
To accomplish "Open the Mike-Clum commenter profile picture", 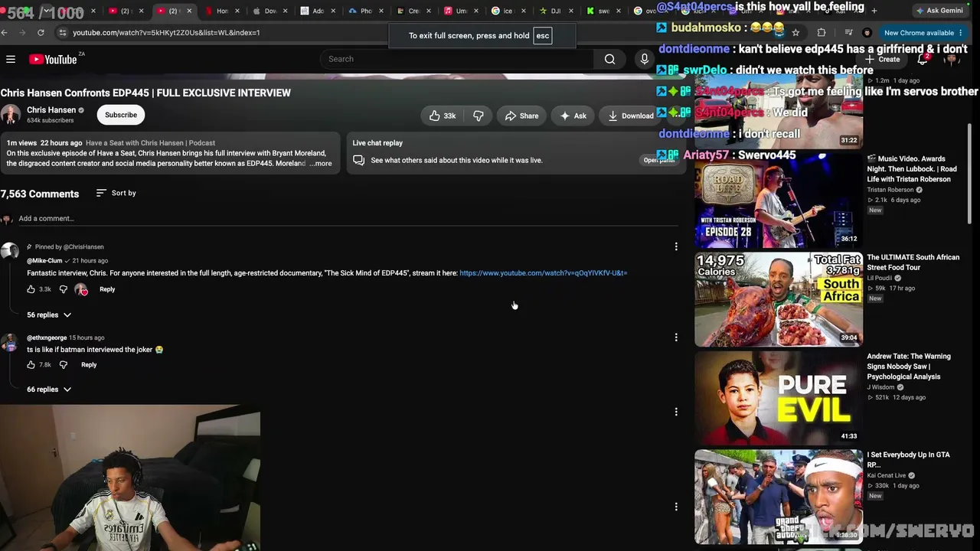I will pyautogui.click(x=10, y=252).
